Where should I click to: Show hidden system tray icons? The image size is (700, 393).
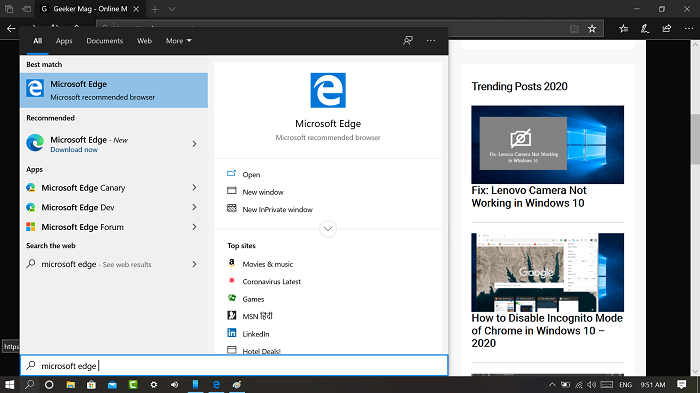pyautogui.click(x=552, y=385)
